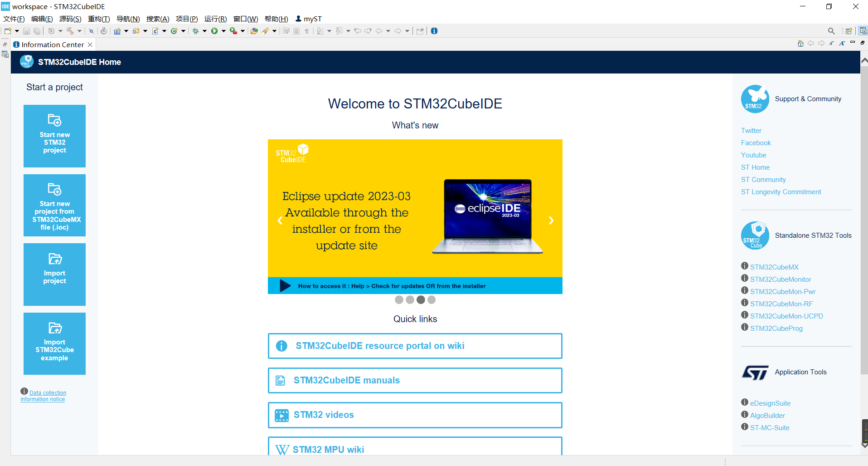
Task: Click Start new STM32 project tile
Action: pyautogui.click(x=54, y=136)
